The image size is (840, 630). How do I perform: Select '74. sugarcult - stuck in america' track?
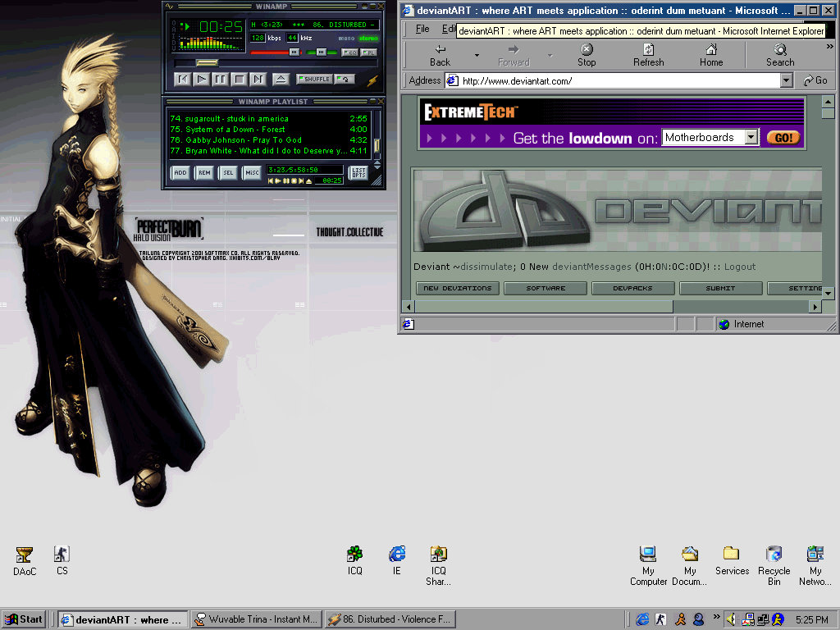tap(268, 118)
